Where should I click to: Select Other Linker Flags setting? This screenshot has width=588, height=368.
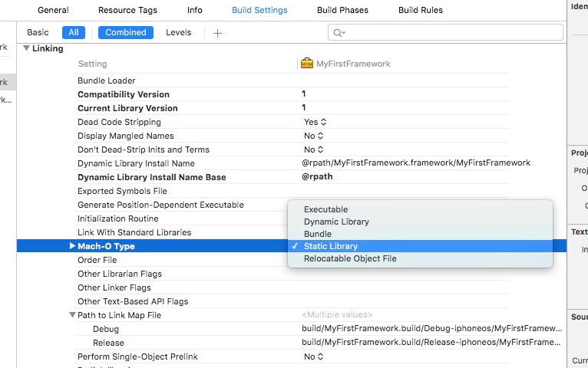click(x=114, y=288)
